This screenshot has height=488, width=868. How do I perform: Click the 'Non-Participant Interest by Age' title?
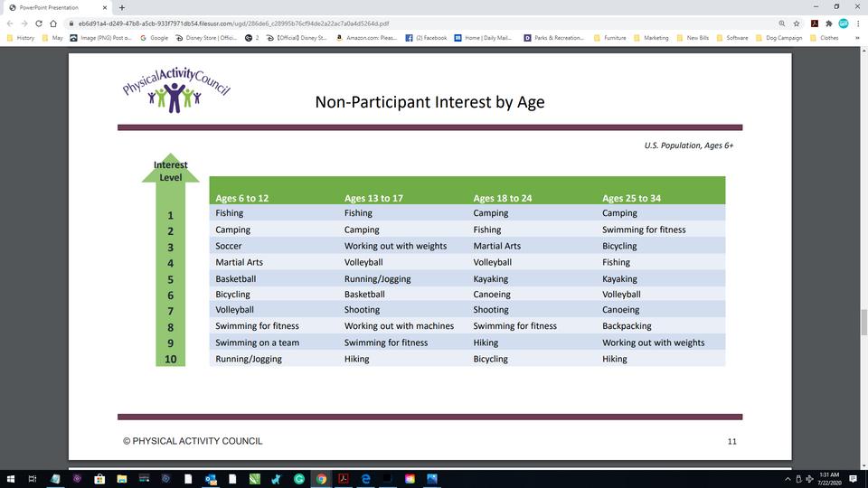pyautogui.click(x=429, y=102)
